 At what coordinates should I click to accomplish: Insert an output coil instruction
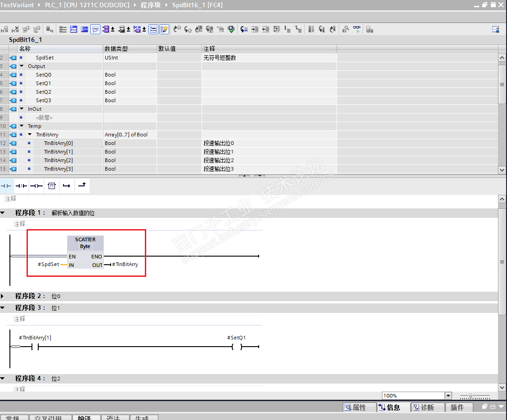(x=36, y=186)
